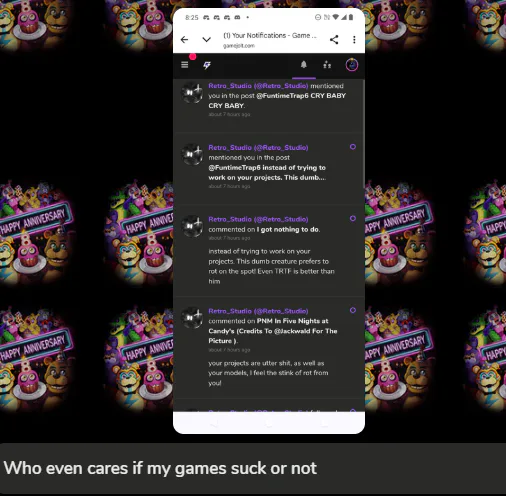Open the 'I got nothing to do' post
This screenshot has height=496, width=506.
coord(288,229)
